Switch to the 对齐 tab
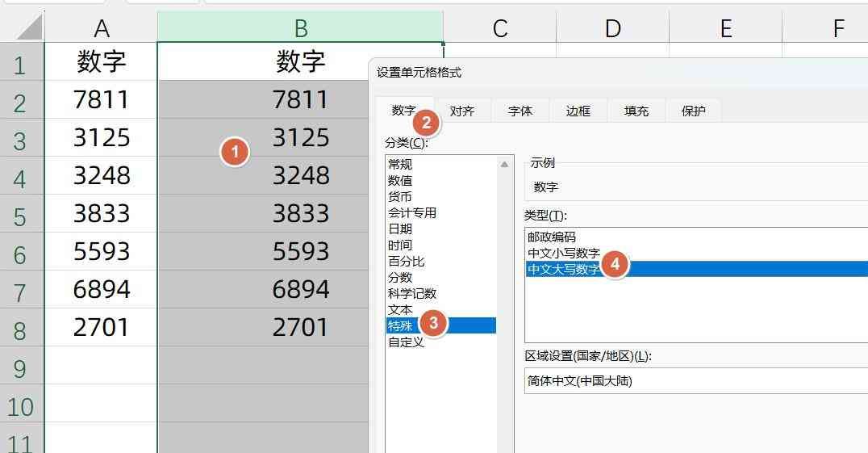 (x=462, y=111)
